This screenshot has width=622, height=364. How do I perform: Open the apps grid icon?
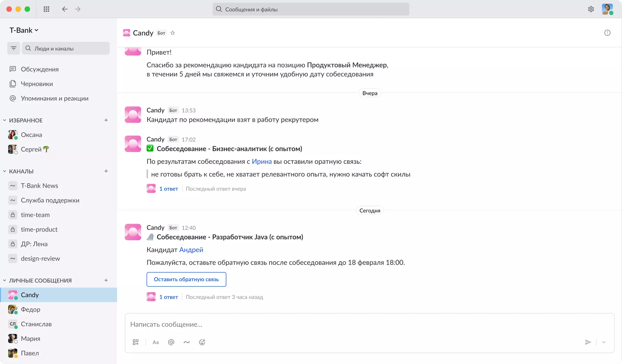pos(46,9)
